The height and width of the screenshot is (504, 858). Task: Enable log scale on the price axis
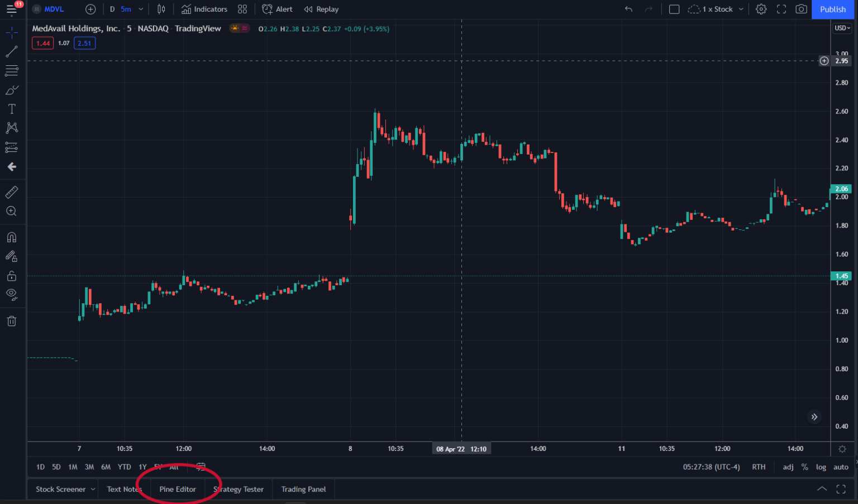[821, 467]
